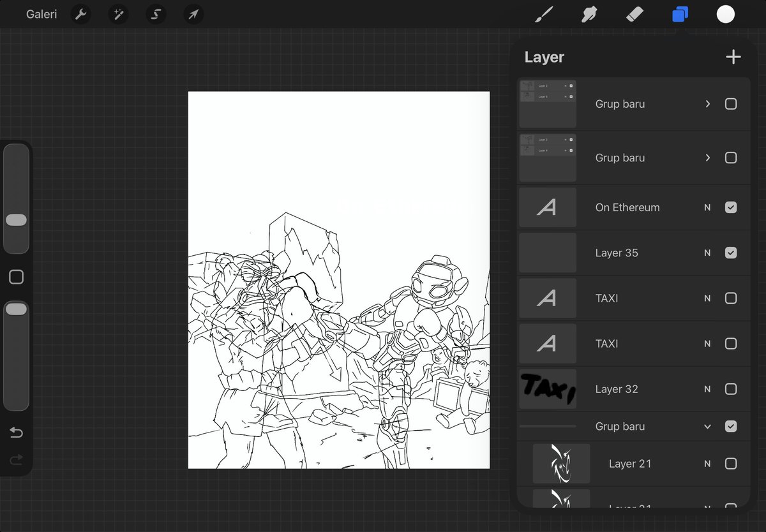Click the brush opacity slider handle
The height and width of the screenshot is (532, 766).
[x=16, y=309]
